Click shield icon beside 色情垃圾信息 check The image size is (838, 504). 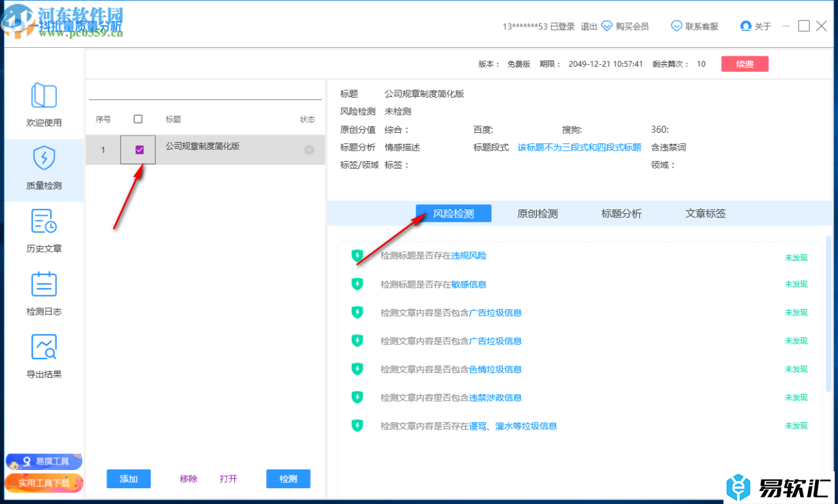coord(357,369)
